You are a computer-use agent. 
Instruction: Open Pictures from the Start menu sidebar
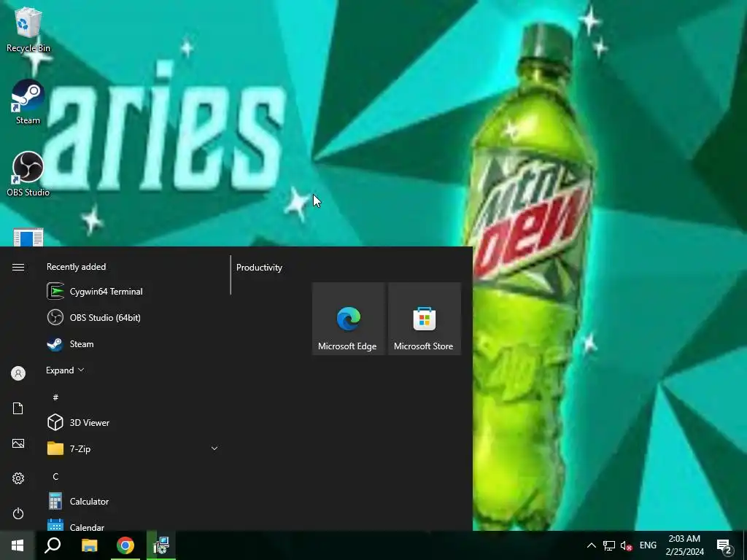coord(18,443)
